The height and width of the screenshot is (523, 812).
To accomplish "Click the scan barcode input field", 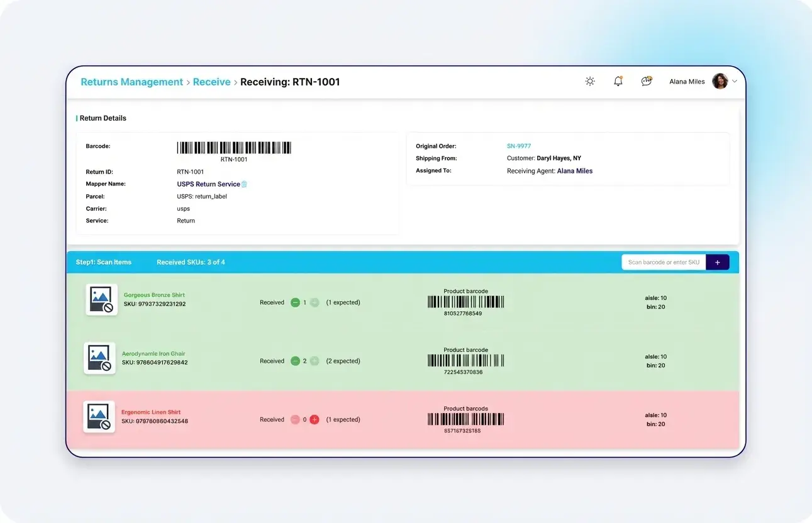I will coord(663,262).
